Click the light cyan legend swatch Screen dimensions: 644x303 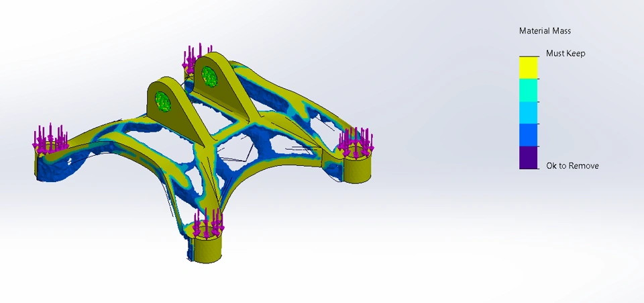click(529, 113)
